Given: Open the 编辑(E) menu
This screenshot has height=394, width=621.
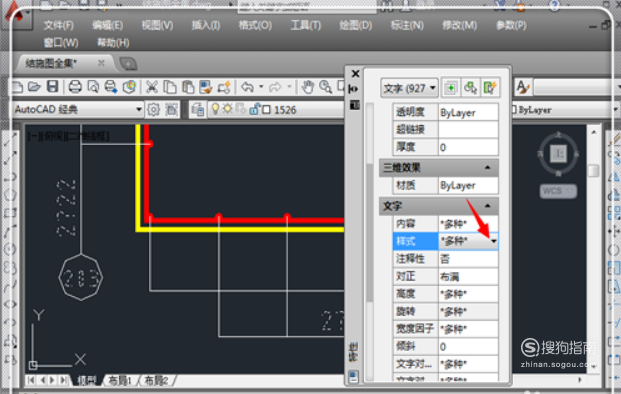Looking at the screenshot, I should coord(108,25).
